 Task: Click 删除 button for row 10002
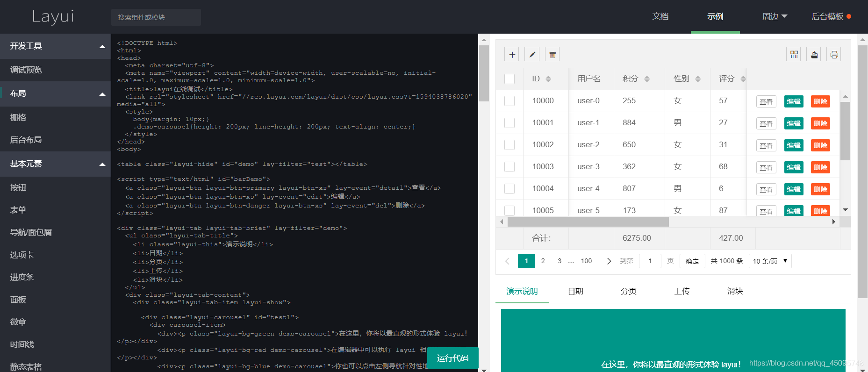click(x=820, y=145)
